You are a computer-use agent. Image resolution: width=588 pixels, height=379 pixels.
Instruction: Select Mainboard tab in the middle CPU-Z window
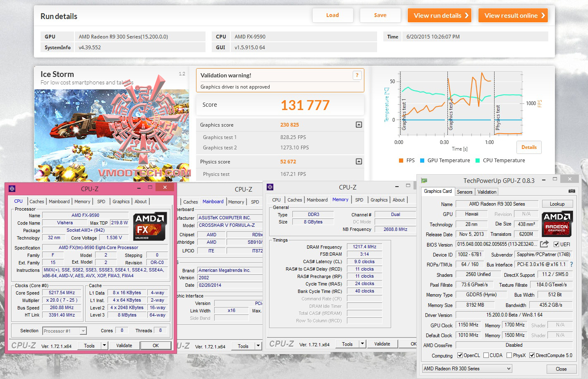[213, 201]
